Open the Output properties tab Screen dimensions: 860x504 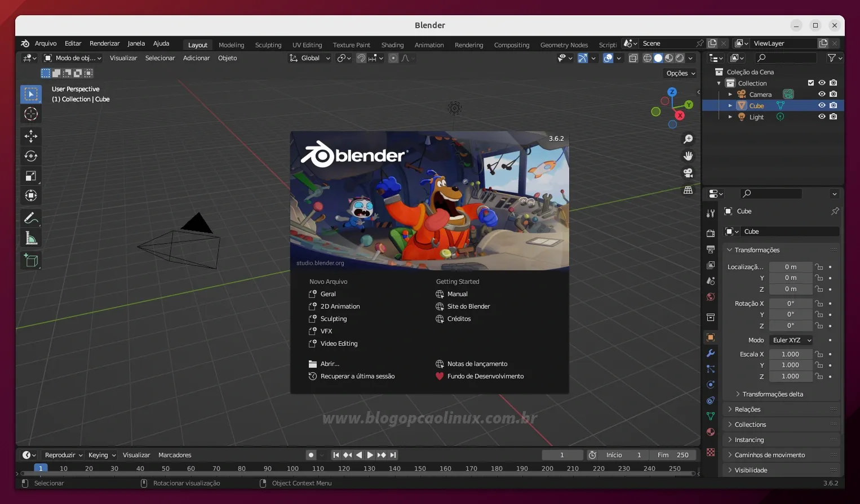[711, 249]
